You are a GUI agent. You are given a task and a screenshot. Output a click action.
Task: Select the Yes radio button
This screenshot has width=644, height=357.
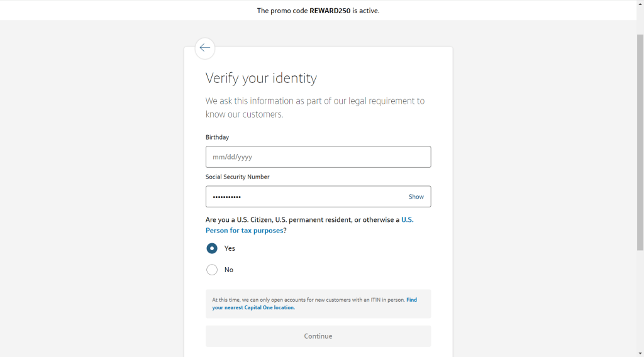pyautogui.click(x=212, y=248)
